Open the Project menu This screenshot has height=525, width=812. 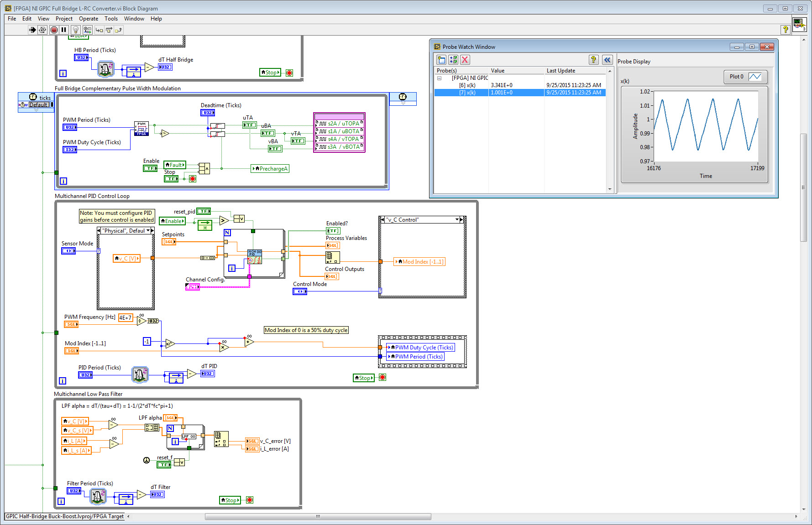(x=64, y=19)
